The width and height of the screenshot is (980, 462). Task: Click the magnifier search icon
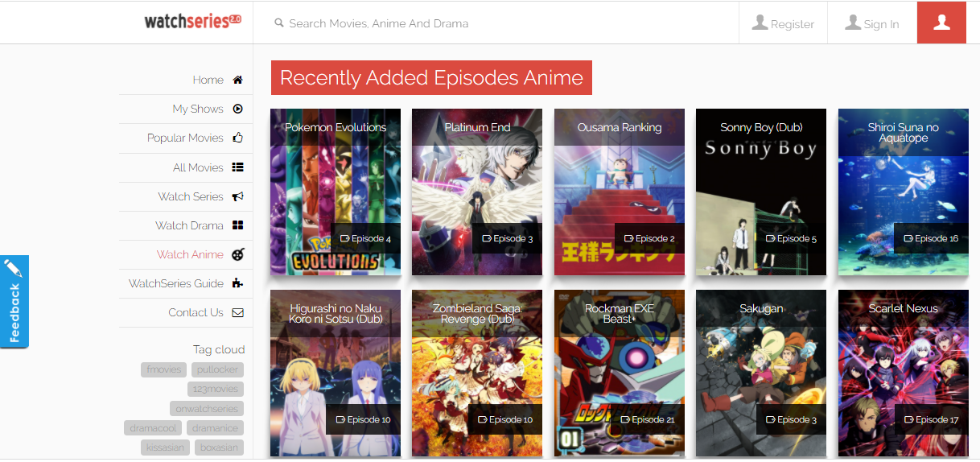(279, 23)
